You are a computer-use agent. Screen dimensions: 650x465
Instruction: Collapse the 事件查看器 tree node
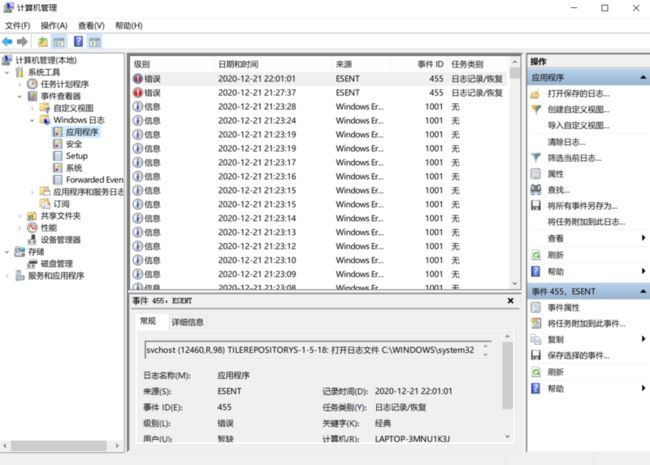coord(19,97)
